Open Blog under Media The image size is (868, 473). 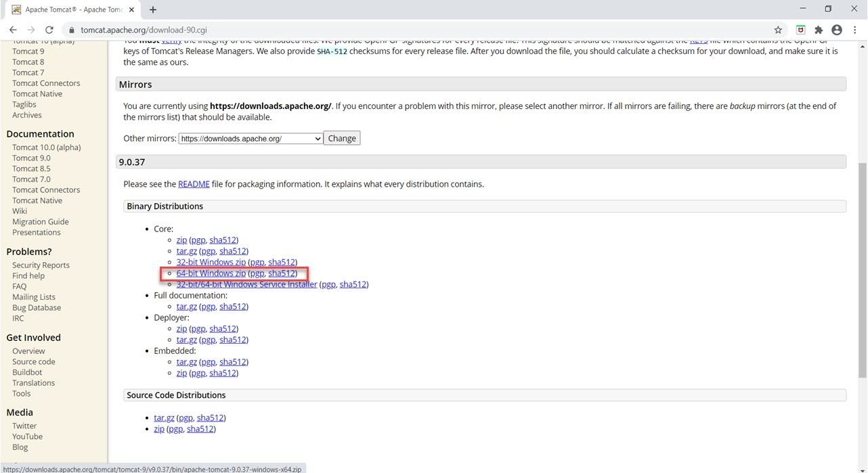tap(20, 447)
